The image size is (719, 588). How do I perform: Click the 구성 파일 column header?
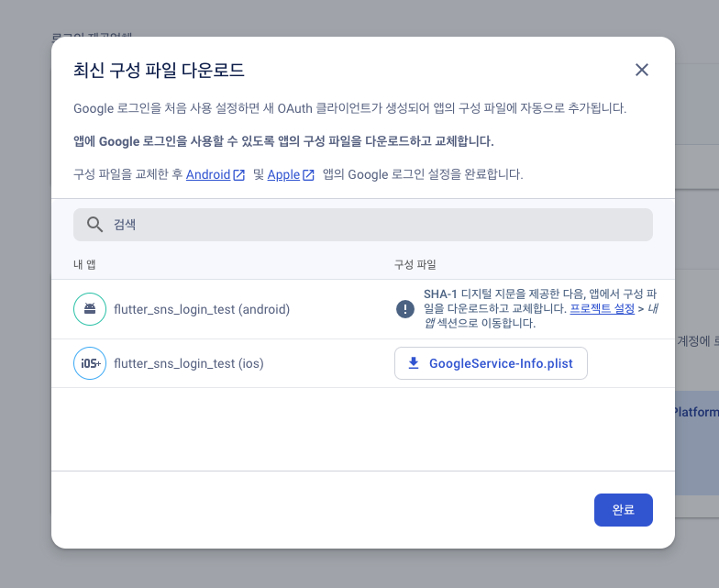coord(415,264)
